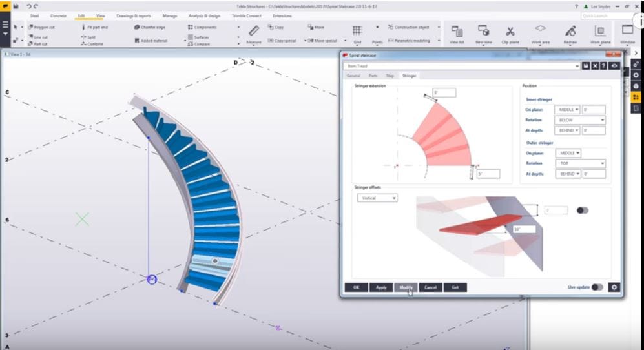644x350 pixels.
Task: Open Drawings & reports tab
Action: tap(134, 16)
